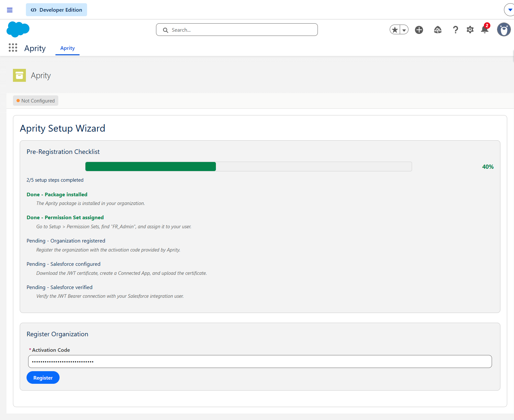Image resolution: width=514 pixels, height=420 pixels.
Task: Click the Not Configured status badge
Action: click(36, 101)
